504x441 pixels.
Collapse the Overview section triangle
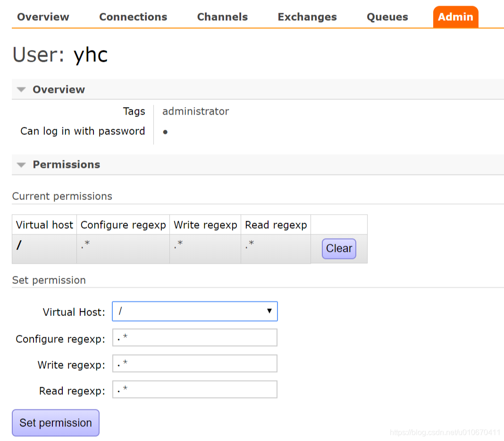(21, 89)
